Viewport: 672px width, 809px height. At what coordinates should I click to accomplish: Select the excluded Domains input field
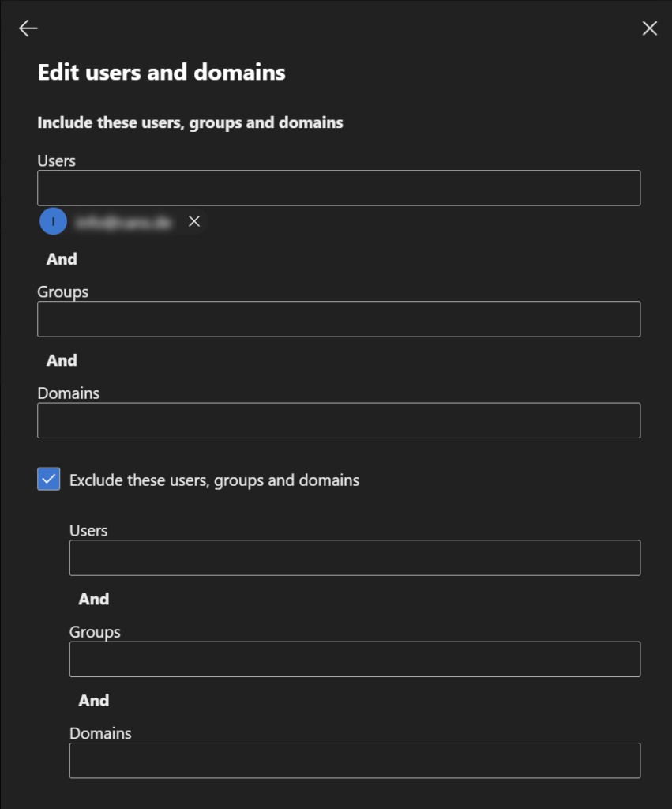point(355,760)
